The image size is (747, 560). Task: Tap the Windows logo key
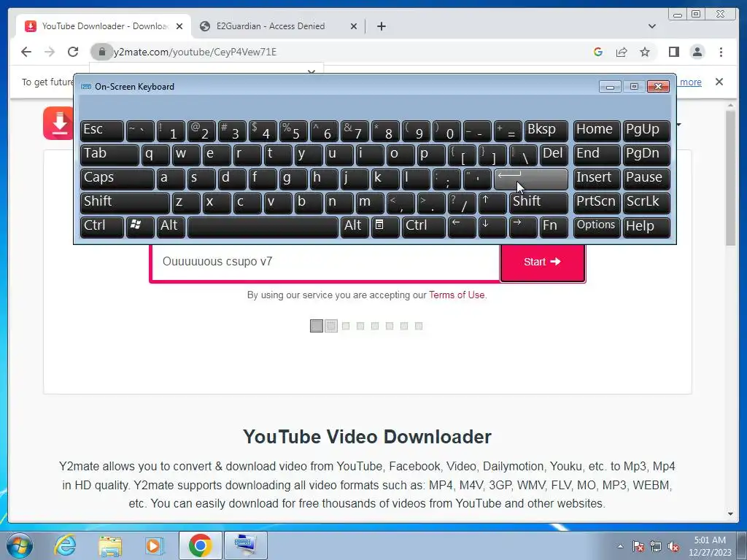coord(140,227)
